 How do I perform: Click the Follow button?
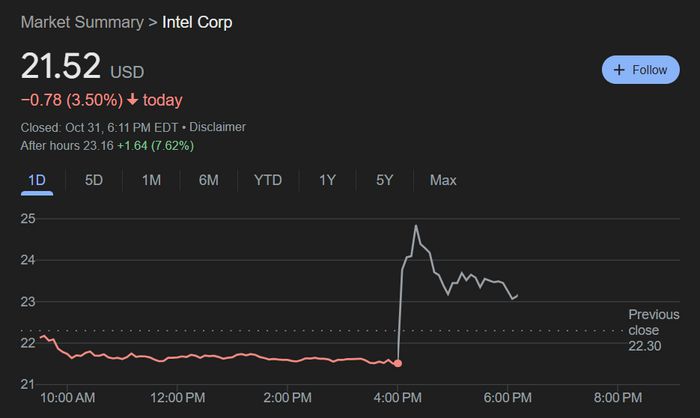640,70
